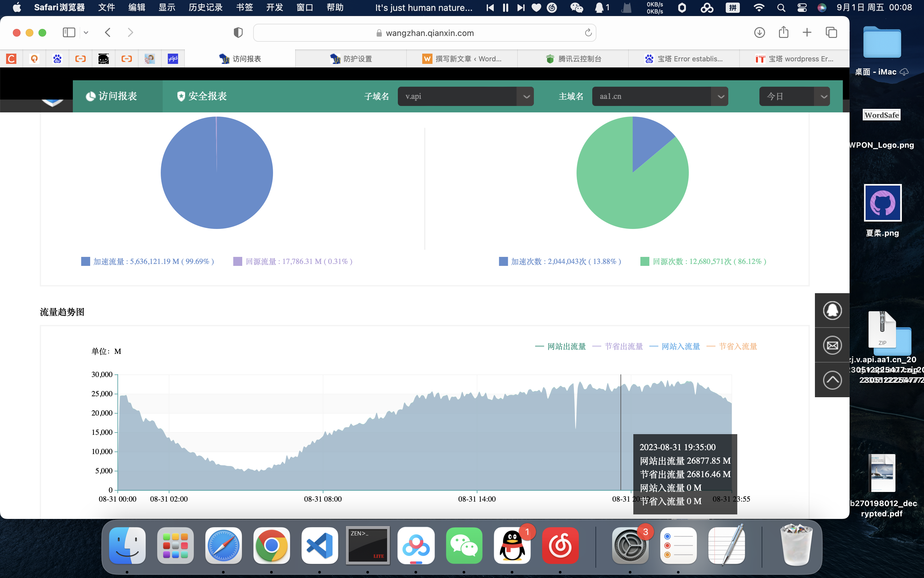
Task: Toggle 加速次数 pie legend item
Action: tap(560, 261)
